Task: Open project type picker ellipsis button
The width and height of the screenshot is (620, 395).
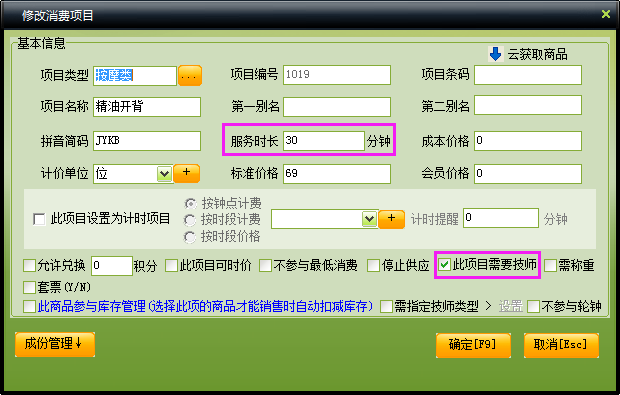Action: click(x=190, y=76)
